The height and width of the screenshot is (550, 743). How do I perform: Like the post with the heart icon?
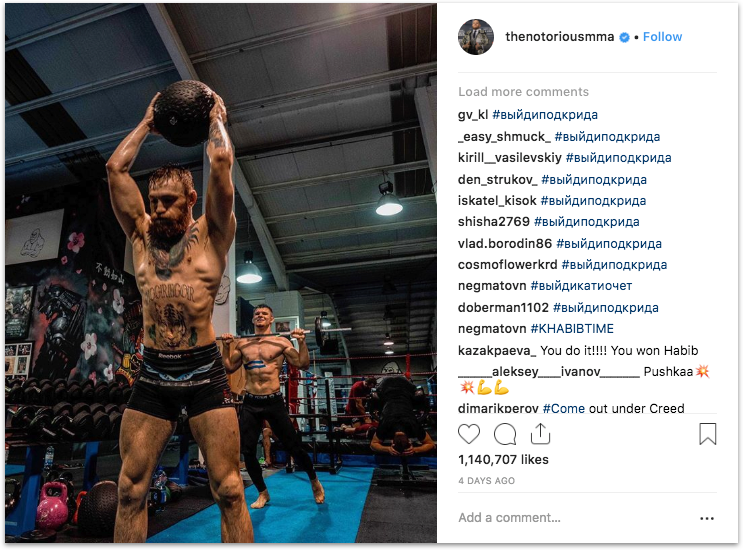pyautogui.click(x=469, y=434)
